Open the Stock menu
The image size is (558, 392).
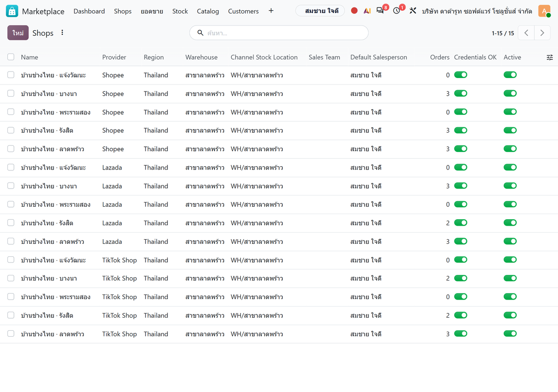pyautogui.click(x=180, y=11)
